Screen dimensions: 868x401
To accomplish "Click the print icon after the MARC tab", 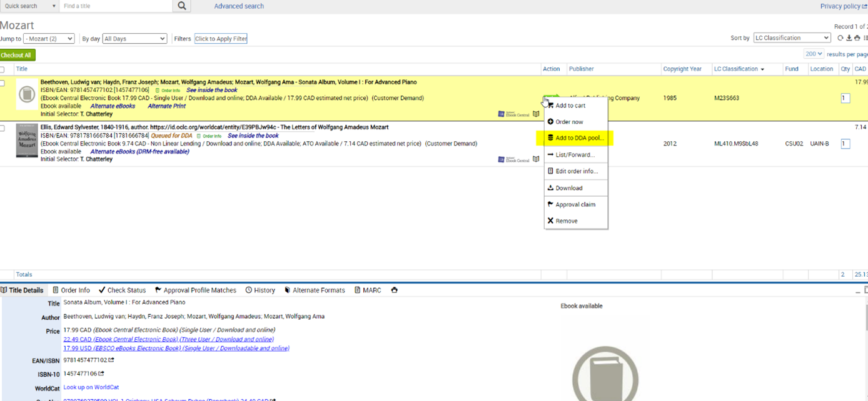I will [394, 290].
